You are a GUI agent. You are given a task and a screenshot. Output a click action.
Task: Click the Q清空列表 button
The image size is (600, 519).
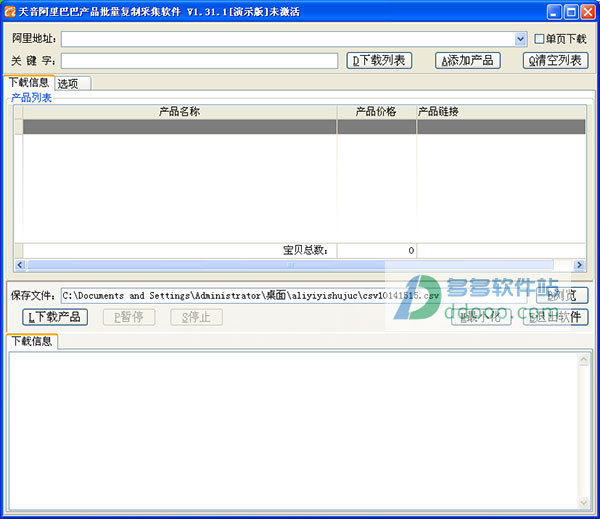[x=556, y=60]
